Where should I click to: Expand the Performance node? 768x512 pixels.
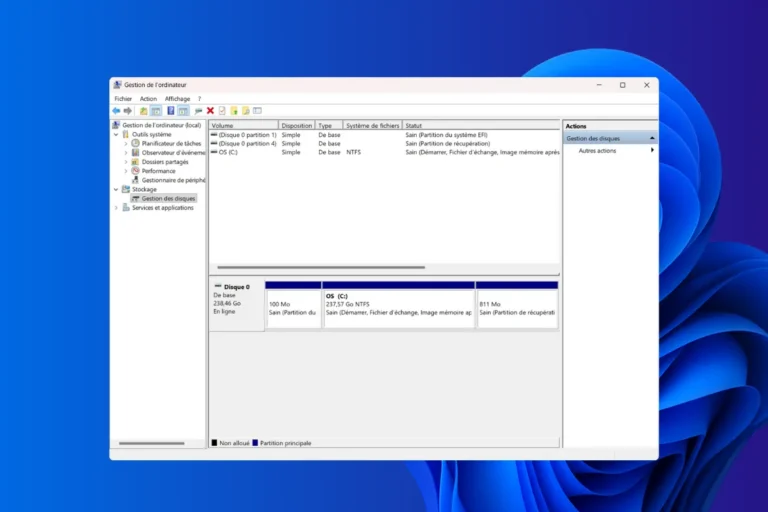coord(126,171)
